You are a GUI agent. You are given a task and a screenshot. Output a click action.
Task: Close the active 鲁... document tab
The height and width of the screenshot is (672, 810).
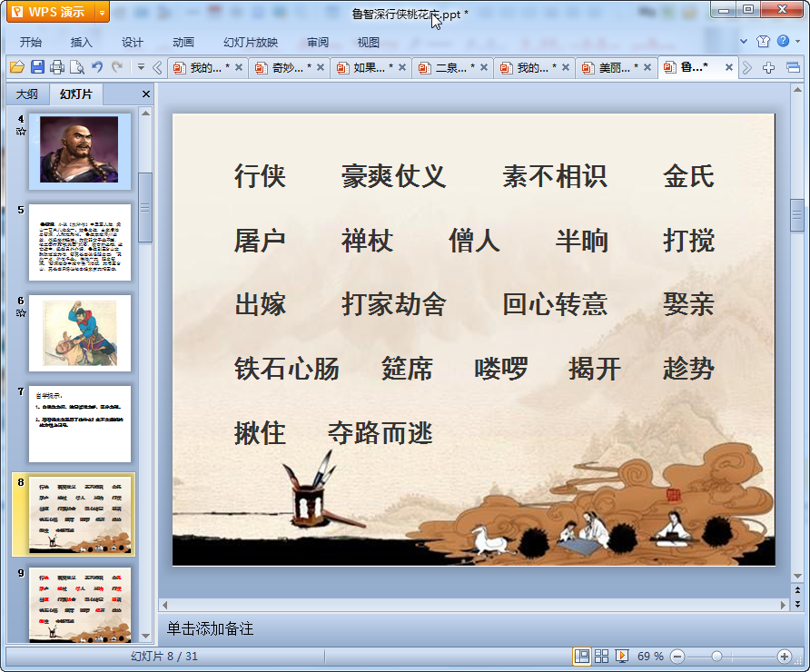729,67
